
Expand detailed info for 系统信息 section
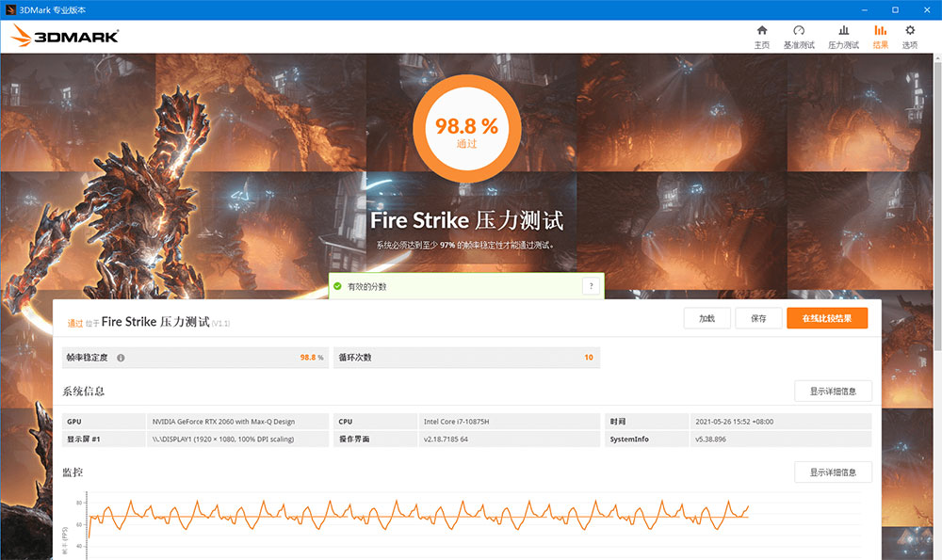833,391
